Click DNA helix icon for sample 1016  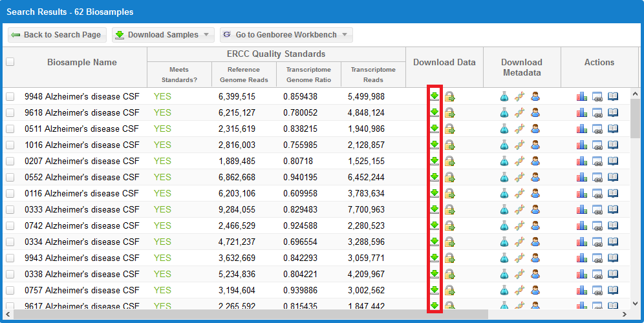(x=520, y=145)
